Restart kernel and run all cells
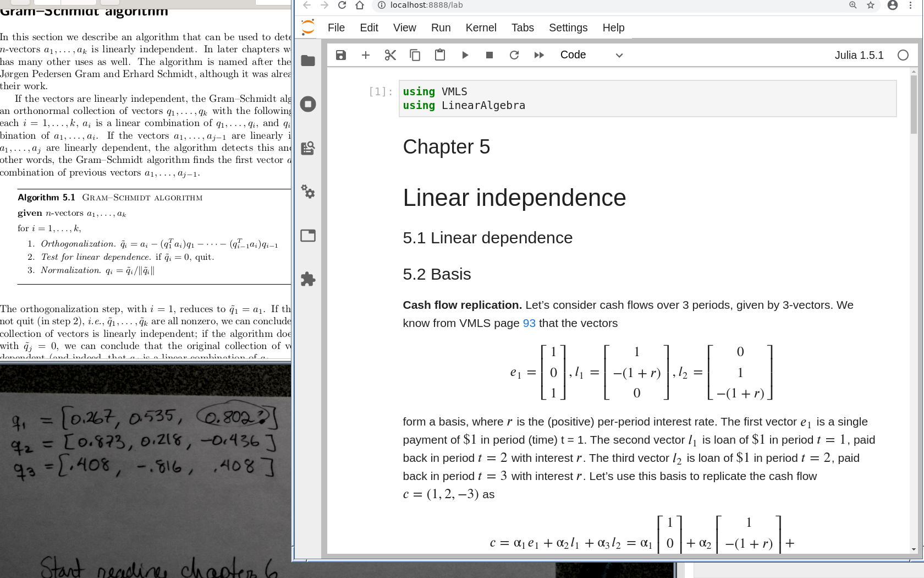The width and height of the screenshot is (924, 578). tap(539, 55)
